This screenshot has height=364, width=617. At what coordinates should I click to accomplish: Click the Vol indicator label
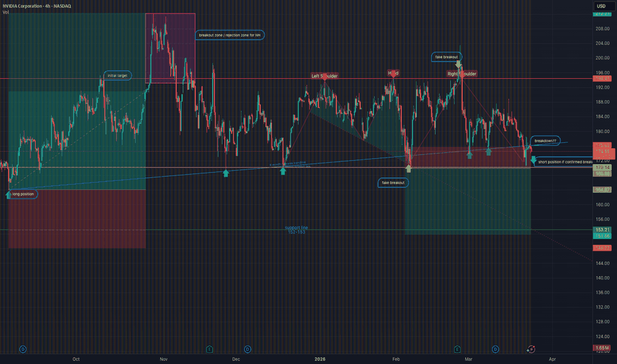[x=5, y=12]
